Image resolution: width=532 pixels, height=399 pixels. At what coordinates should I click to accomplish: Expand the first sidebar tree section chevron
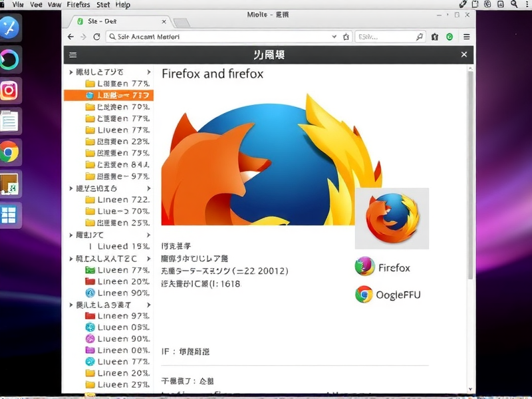(x=71, y=72)
